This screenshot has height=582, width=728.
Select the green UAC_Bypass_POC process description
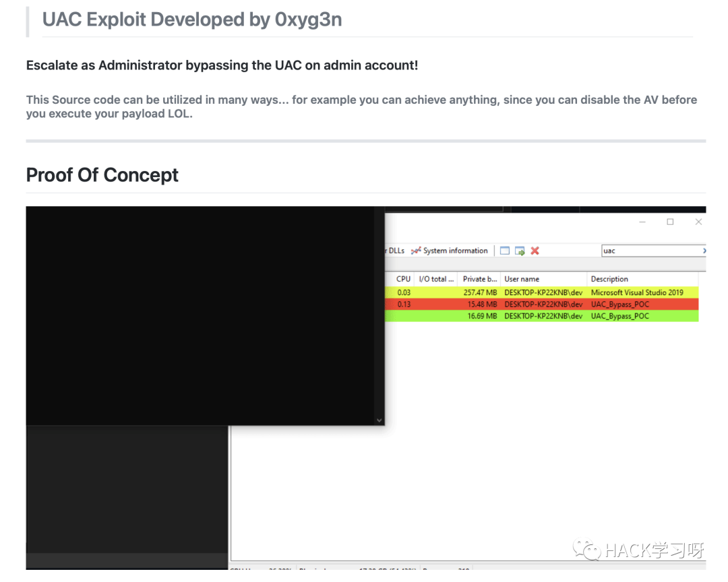620,316
